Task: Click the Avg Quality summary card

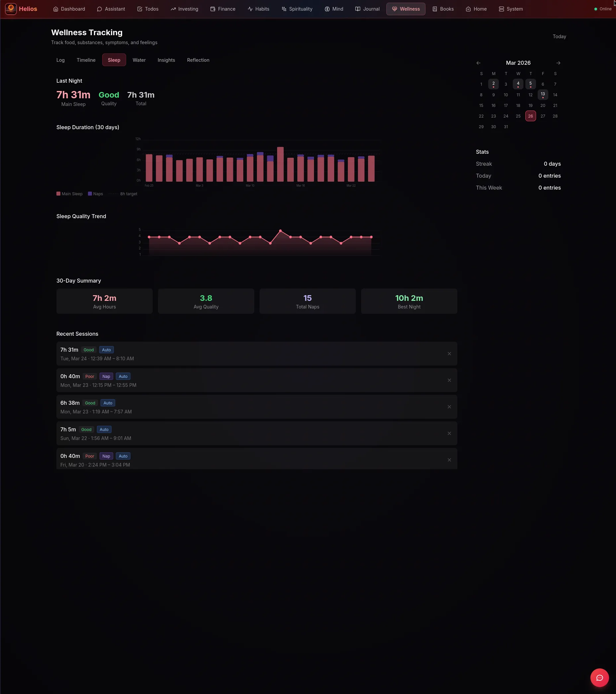Action: tap(206, 301)
